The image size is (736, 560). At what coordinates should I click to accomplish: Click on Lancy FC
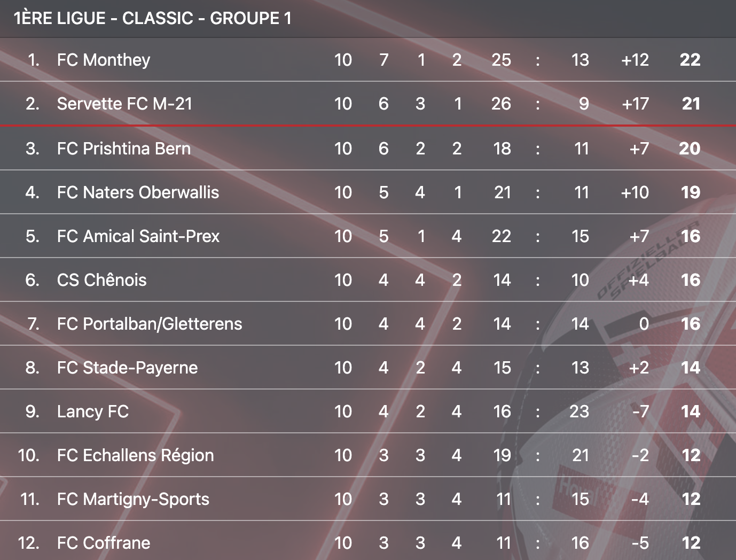coord(93,411)
